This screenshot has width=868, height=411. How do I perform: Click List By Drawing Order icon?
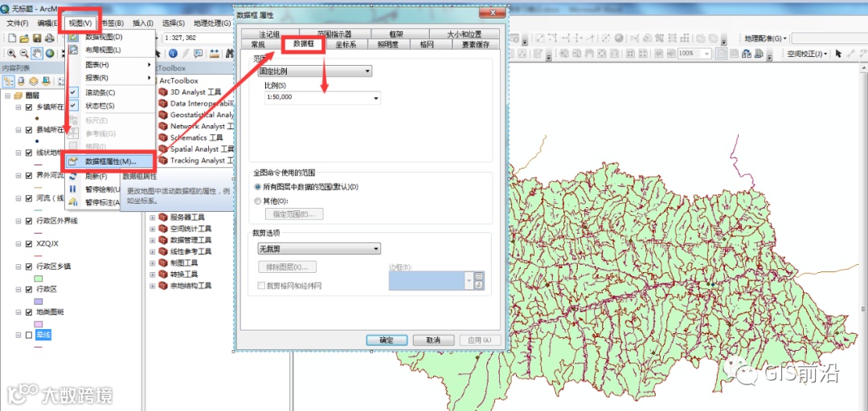[9, 81]
